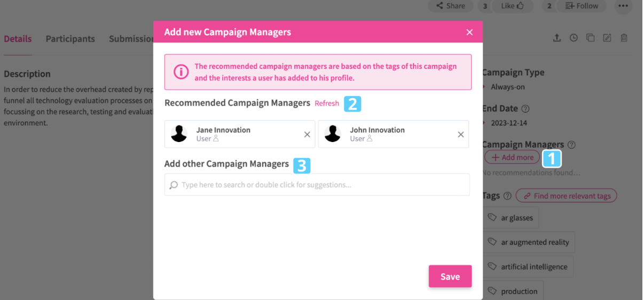Refresh the recommended campaign managers

click(327, 104)
